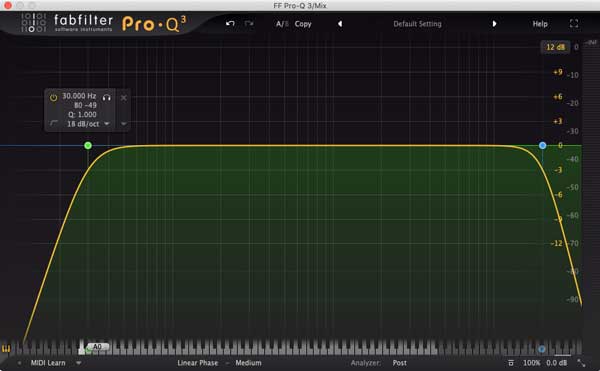This screenshot has height=371, width=600.
Task: Enter full screen mode
Action: (x=574, y=23)
